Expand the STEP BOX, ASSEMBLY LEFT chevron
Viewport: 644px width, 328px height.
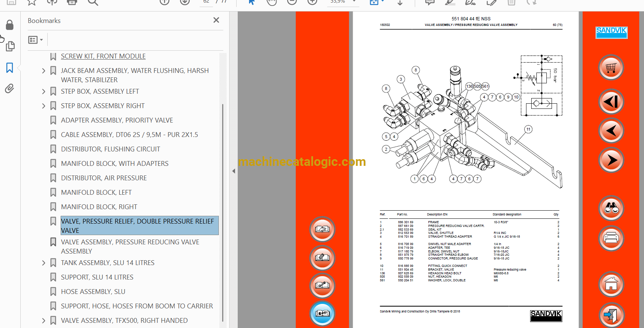tap(44, 91)
